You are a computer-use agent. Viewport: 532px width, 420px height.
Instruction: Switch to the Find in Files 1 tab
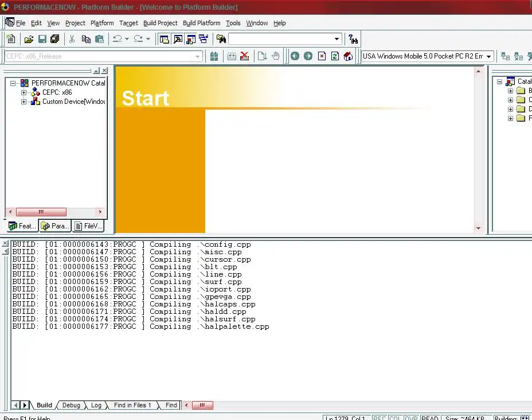tap(132, 405)
